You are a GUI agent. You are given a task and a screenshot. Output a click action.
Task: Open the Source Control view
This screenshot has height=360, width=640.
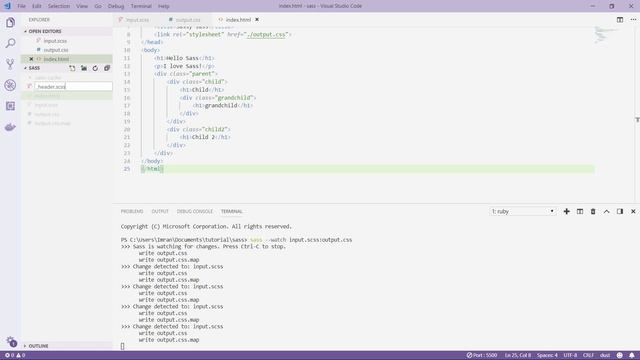(x=10, y=64)
